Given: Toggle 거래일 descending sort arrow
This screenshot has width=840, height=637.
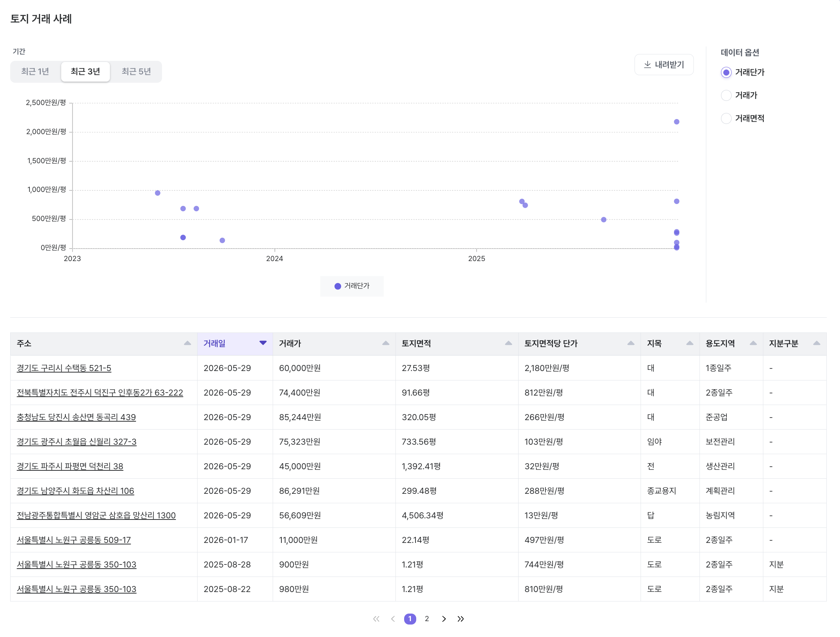Looking at the screenshot, I should point(263,343).
